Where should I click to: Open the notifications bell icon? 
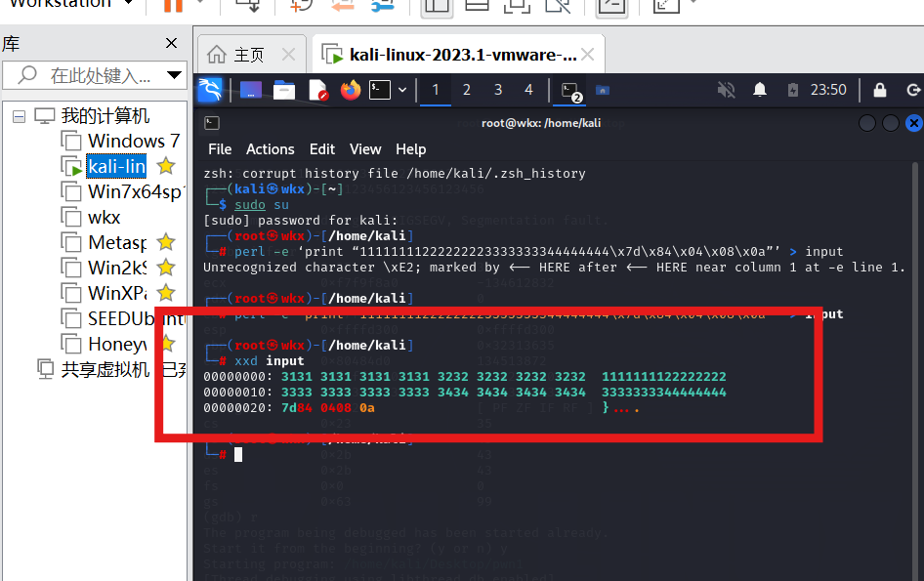coord(760,90)
